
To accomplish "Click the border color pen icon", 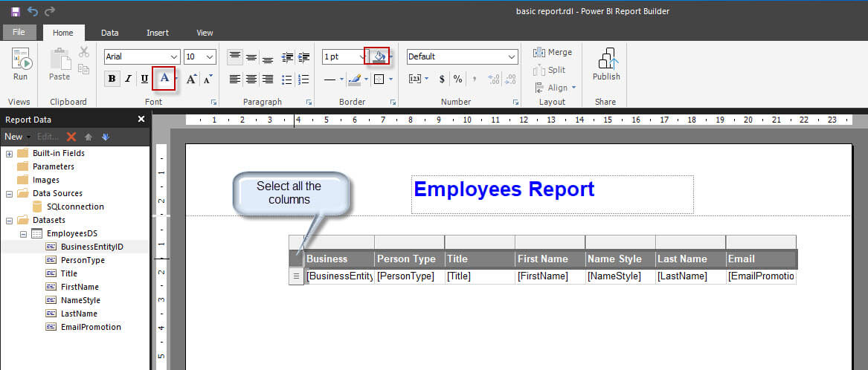I will [354, 79].
